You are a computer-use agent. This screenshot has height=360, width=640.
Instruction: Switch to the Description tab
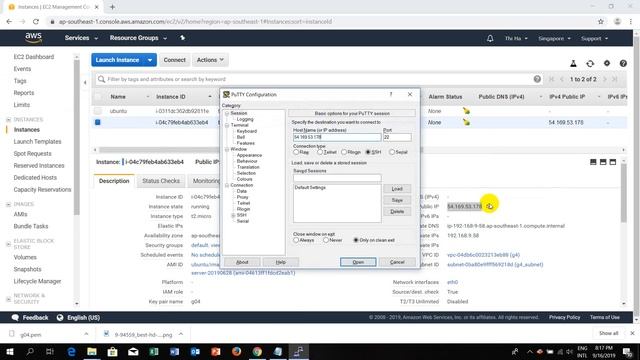tap(114, 181)
